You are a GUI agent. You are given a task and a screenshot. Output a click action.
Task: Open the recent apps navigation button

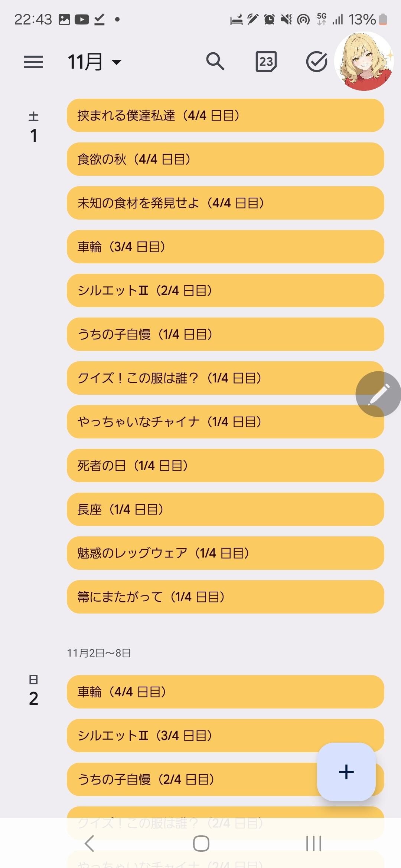click(x=313, y=844)
